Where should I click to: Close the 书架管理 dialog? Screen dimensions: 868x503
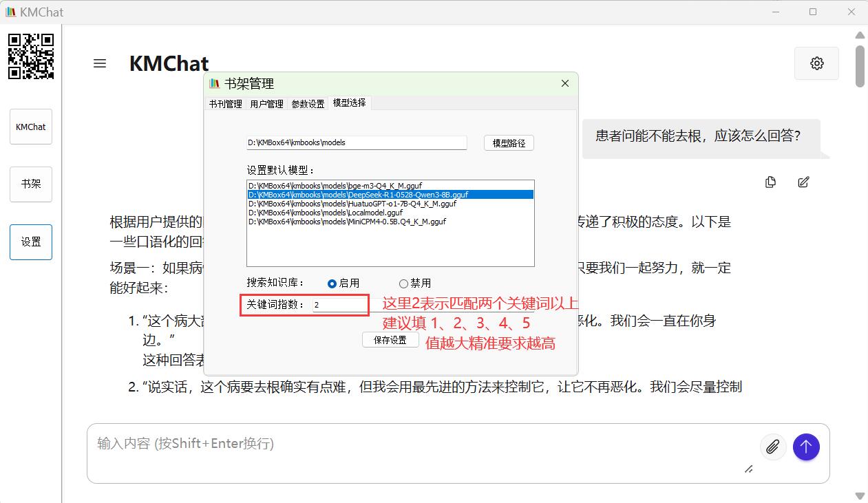pos(565,83)
